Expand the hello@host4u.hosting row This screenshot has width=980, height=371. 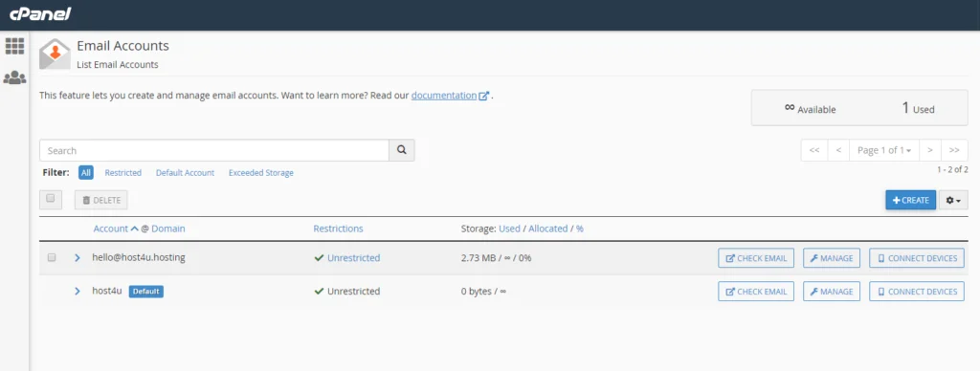coord(78,257)
